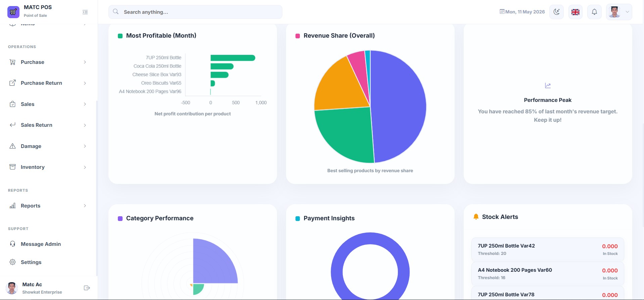Open the Reports menu item
Viewport: 644px width, 300px height.
(48, 205)
